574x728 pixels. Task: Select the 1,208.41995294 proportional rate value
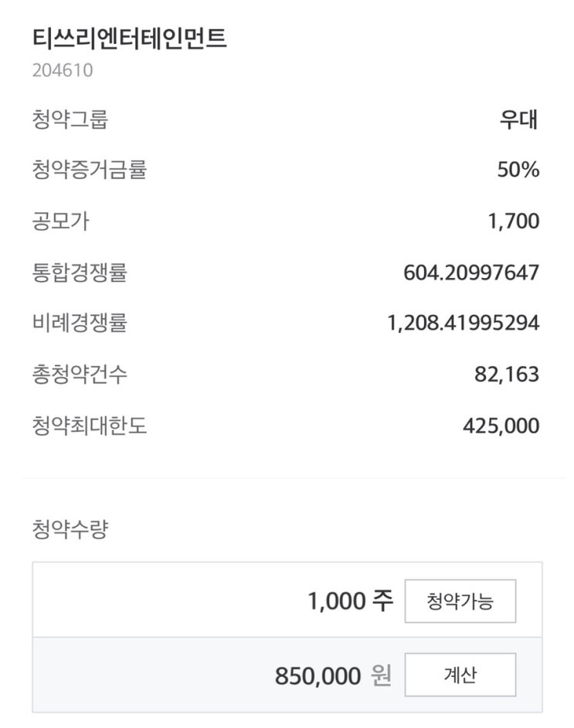click(463, 323)
